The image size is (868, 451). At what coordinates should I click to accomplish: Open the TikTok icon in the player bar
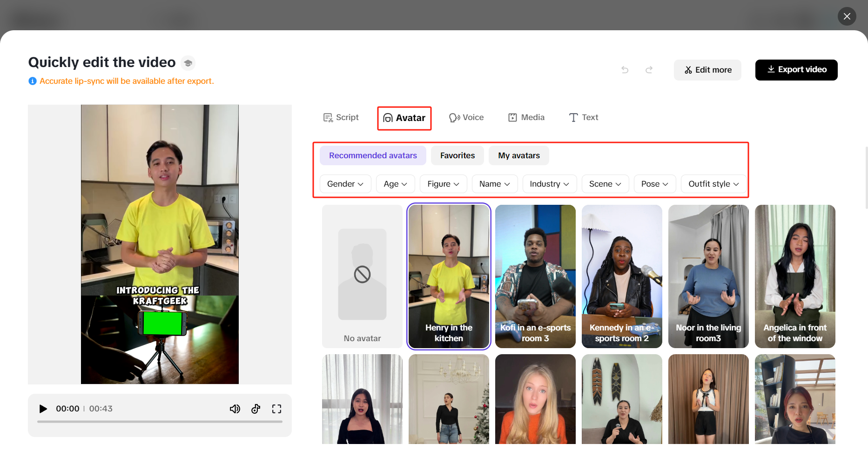(256, 409)
